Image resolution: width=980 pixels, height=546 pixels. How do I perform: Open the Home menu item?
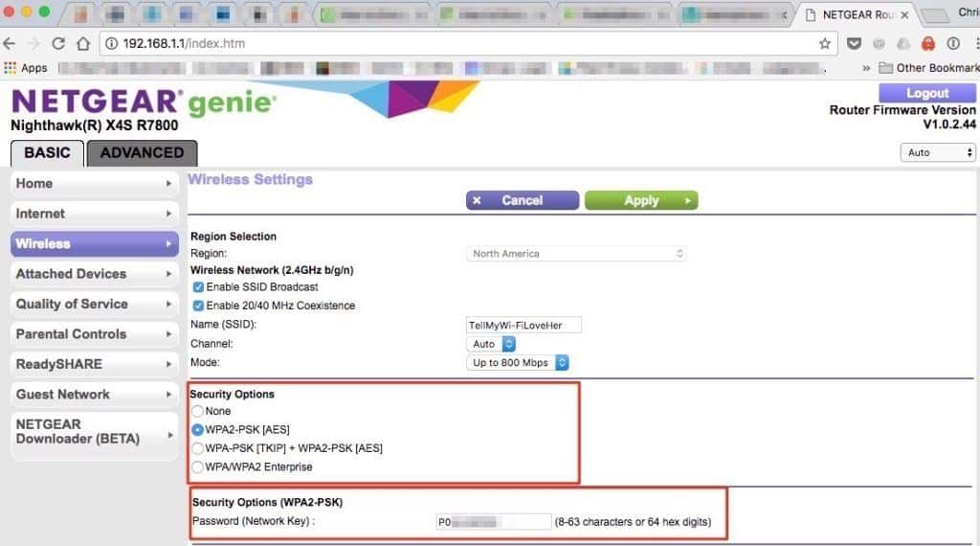point(95,183)
